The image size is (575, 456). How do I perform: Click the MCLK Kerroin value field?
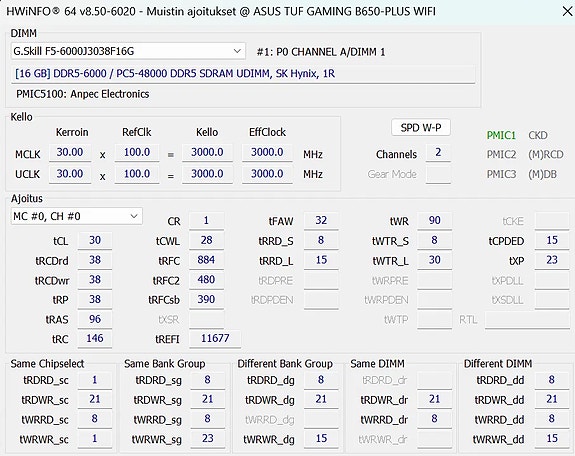pyautogui.click(x=70, y=152)
